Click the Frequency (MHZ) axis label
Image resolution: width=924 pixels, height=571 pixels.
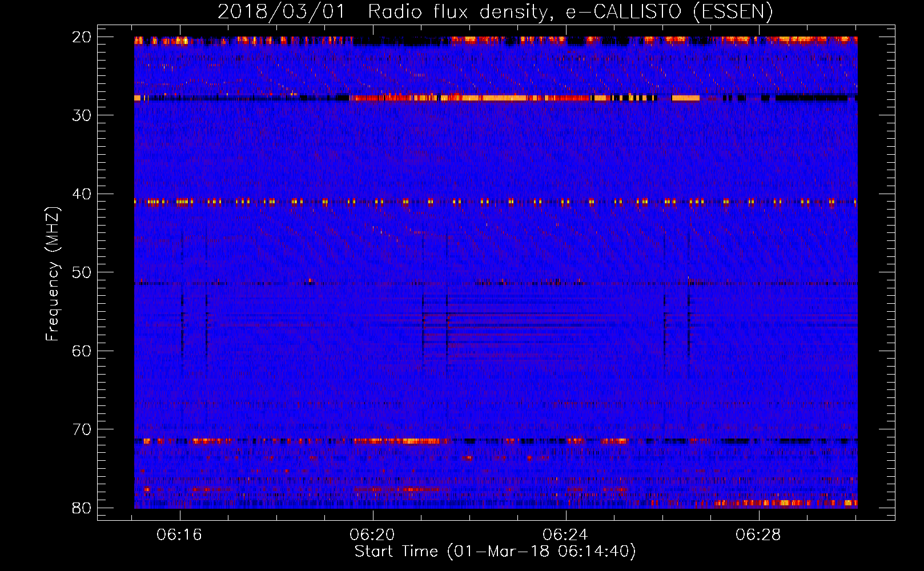tap(53, 274)
